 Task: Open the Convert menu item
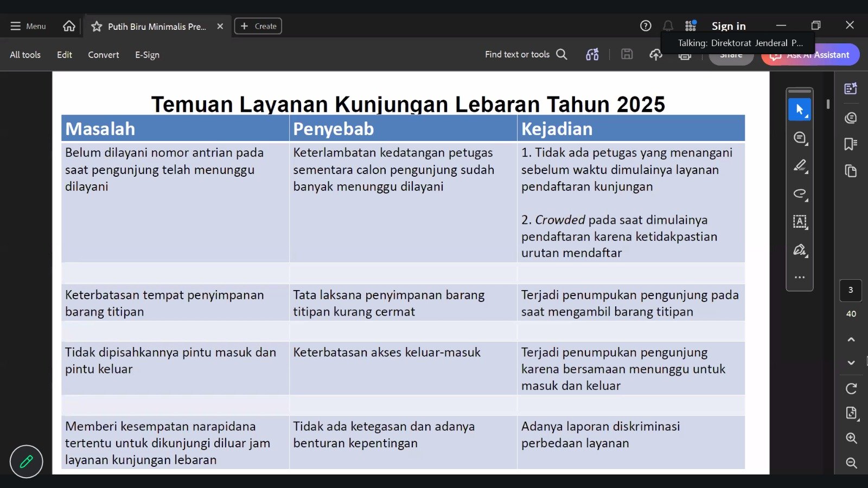pos(104,55)
